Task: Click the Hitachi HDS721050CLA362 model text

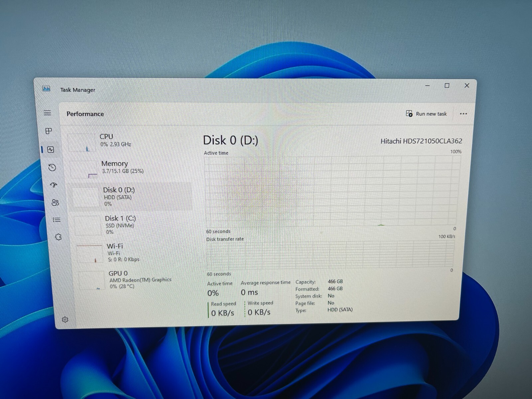Action: (421, 141)
